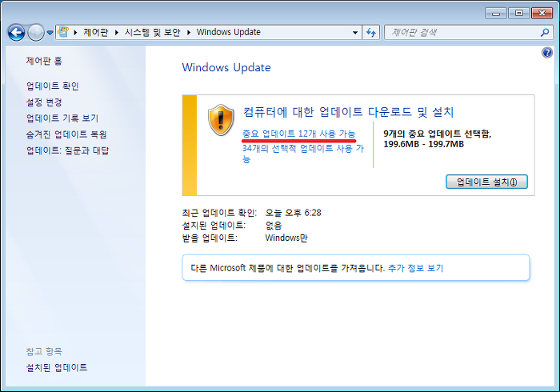Select Windows Update breadcrumb segment
The image size is (560, 392).
pos(229,32)
